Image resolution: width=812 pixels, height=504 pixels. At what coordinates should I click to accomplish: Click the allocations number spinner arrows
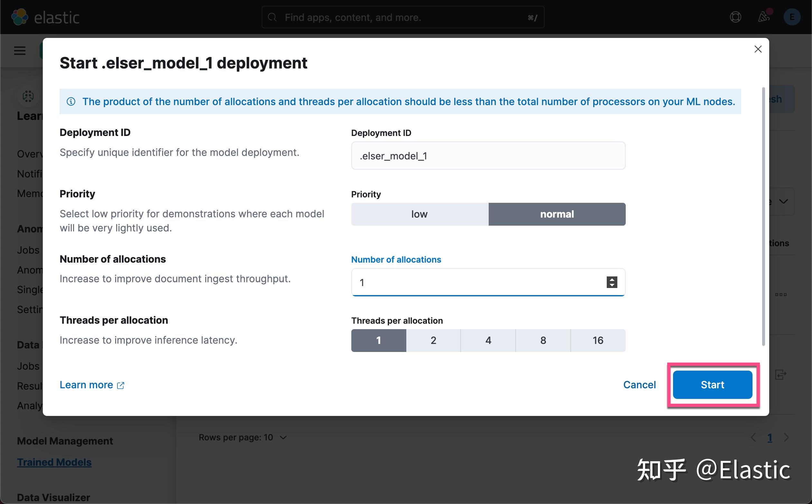(x=612, y=282)
